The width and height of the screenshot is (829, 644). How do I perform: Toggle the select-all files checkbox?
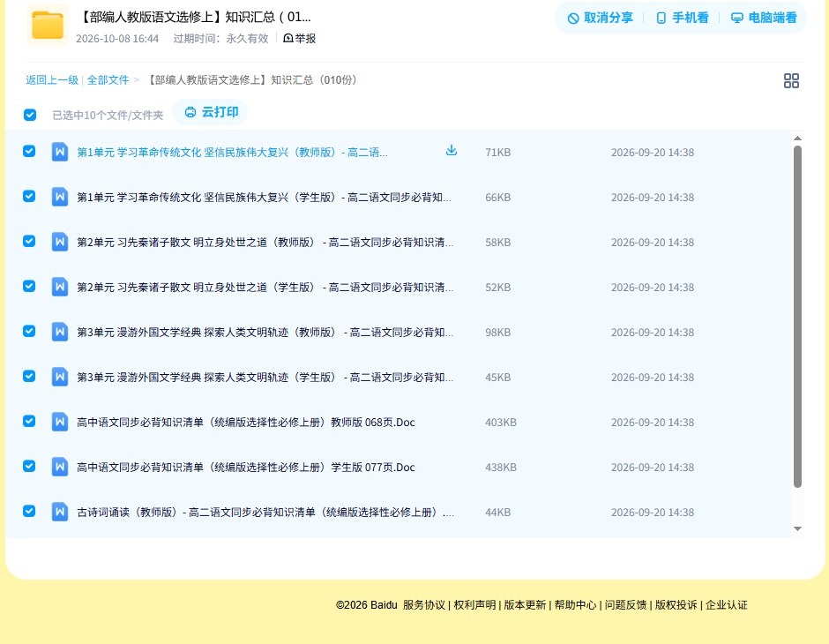click(x=30, y=115)
